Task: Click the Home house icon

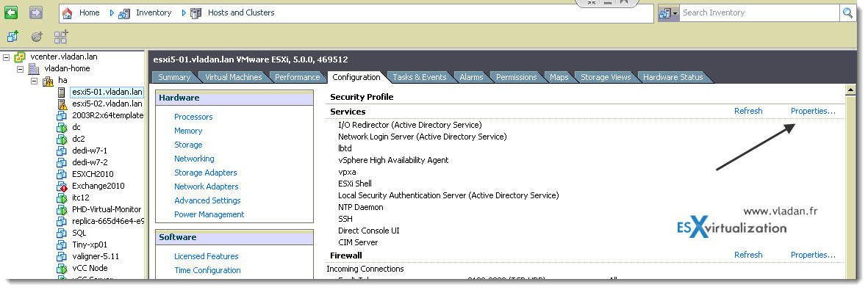Action: (x=67, y=12)
